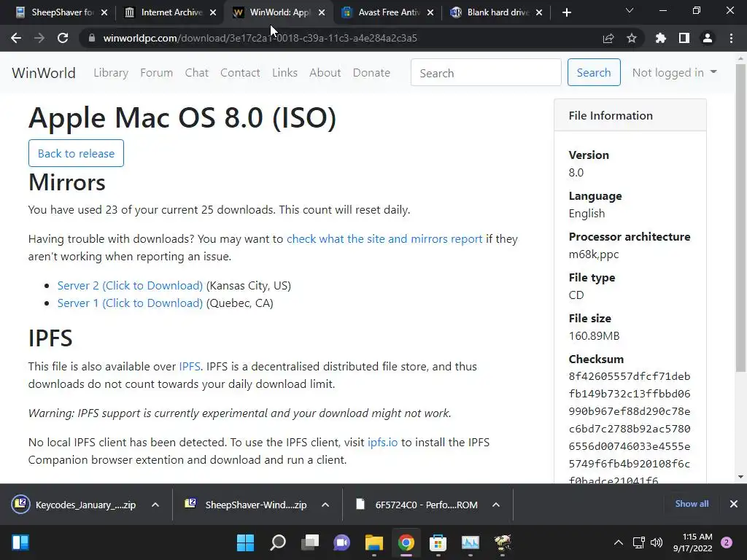Click the address bar URL
This screenshot has height=560, width=747.
[260, 38]
